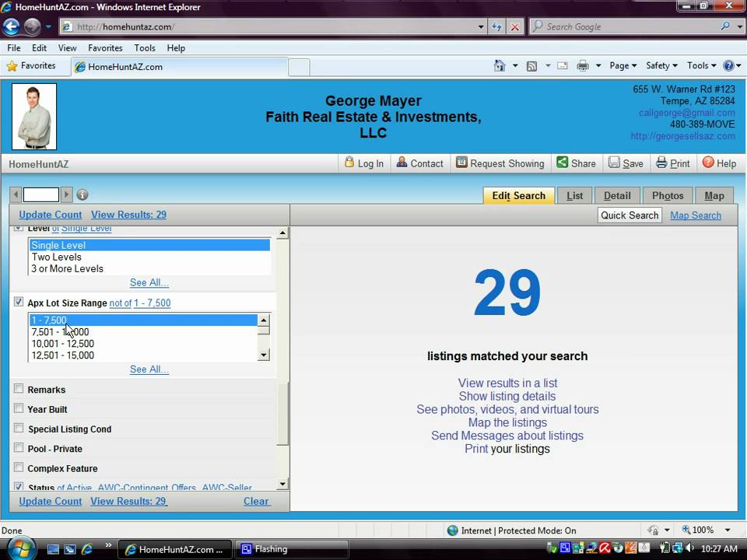The width and height of the screenshot is (747, 560).
Task: Open the File menu
Action: click(x=14, y=47)
